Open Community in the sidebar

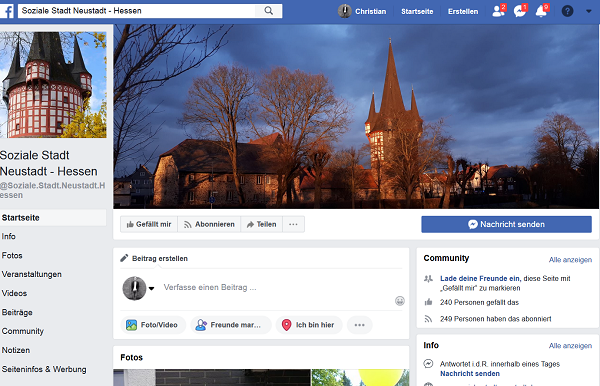23,331
